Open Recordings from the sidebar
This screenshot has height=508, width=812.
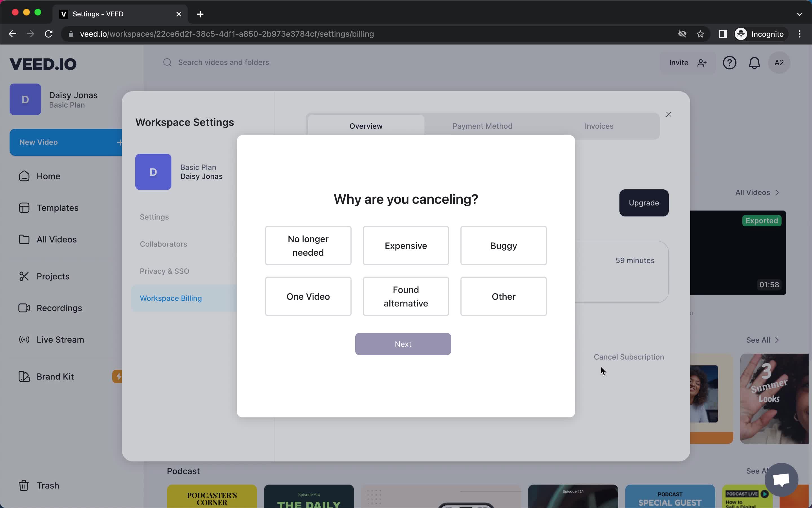pos(50,308)
